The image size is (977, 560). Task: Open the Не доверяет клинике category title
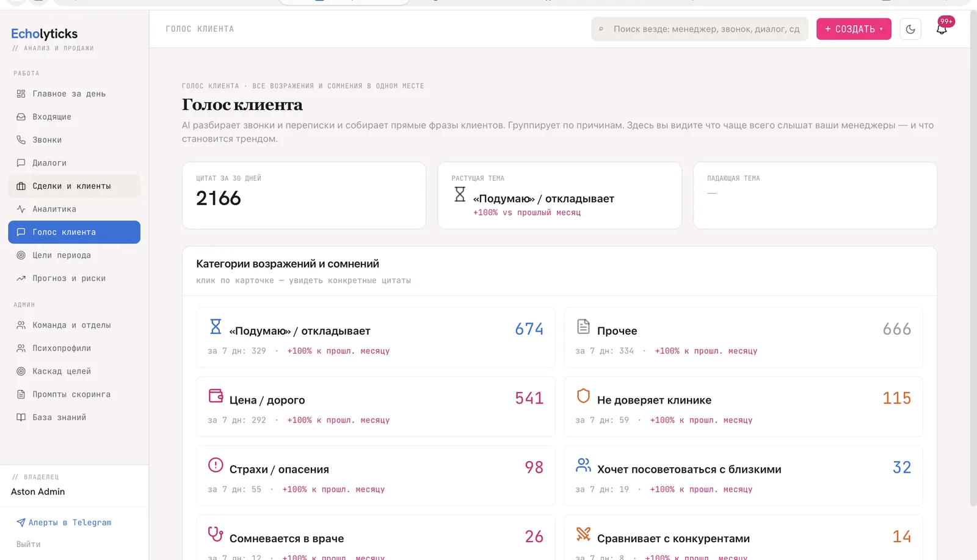(x=654, y=400)
